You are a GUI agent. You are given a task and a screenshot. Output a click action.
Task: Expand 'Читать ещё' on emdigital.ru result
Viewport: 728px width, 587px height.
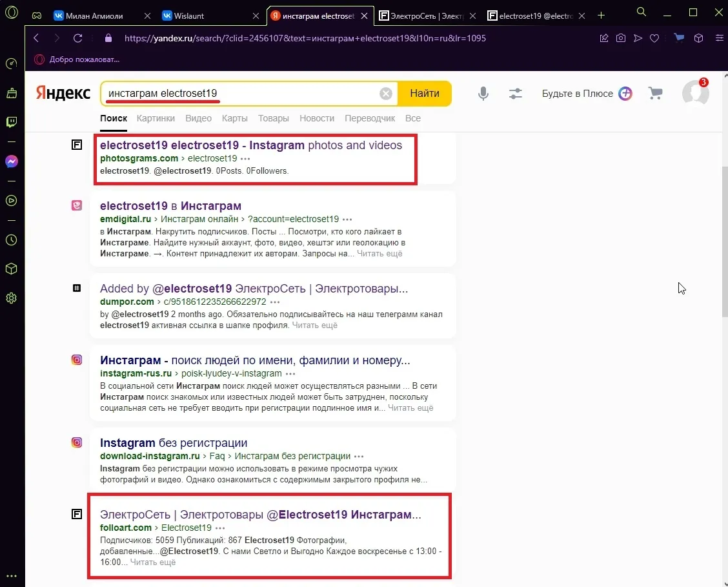tap(379, 254)
